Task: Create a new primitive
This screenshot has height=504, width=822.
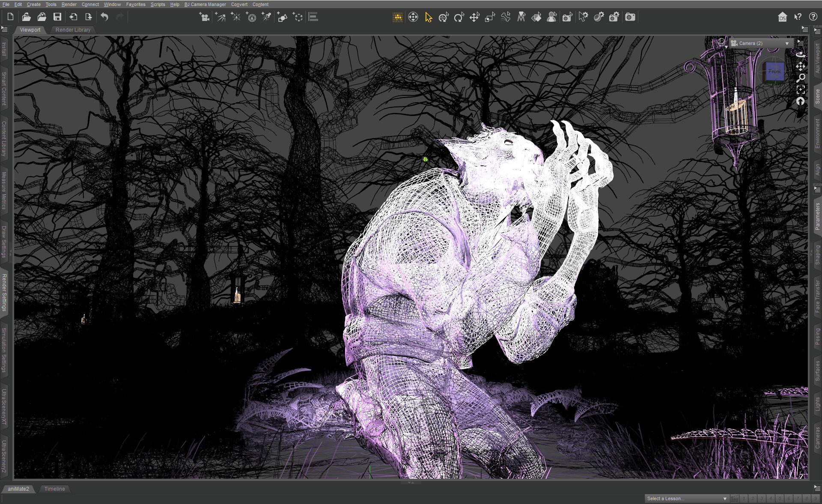Action: point(282,17)
